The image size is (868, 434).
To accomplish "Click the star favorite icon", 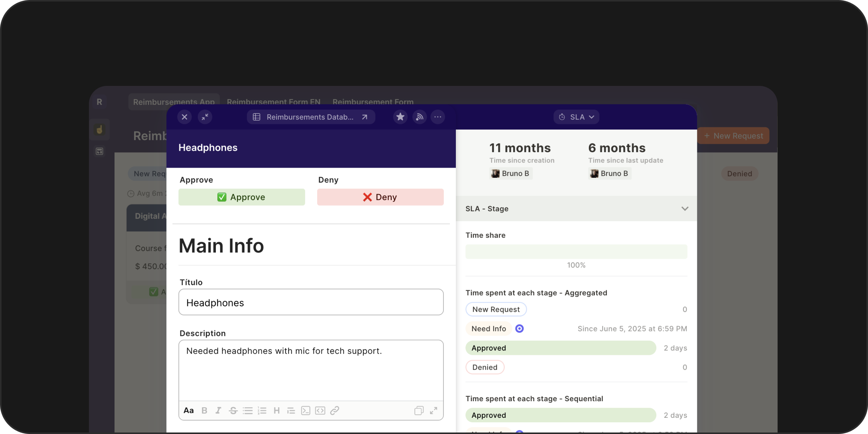I will point(400,117).
